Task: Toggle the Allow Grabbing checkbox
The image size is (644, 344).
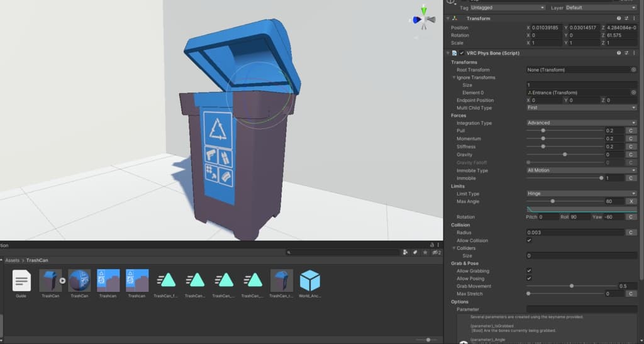Action: (529, 271)
